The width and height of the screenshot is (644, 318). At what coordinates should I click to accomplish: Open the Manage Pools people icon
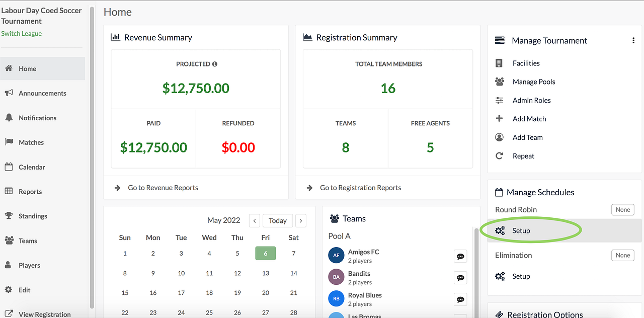tap(499, 82)
